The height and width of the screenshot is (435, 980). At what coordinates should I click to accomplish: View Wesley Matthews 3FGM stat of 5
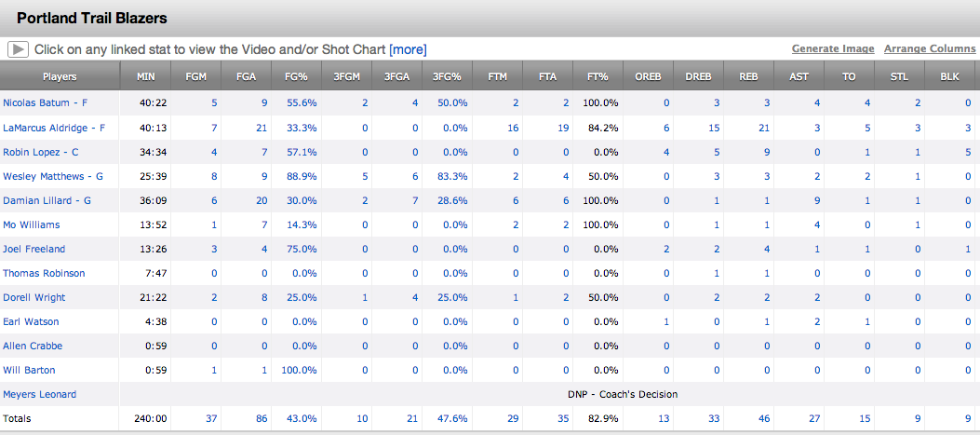pyautogui.click(x=365, y=176)
